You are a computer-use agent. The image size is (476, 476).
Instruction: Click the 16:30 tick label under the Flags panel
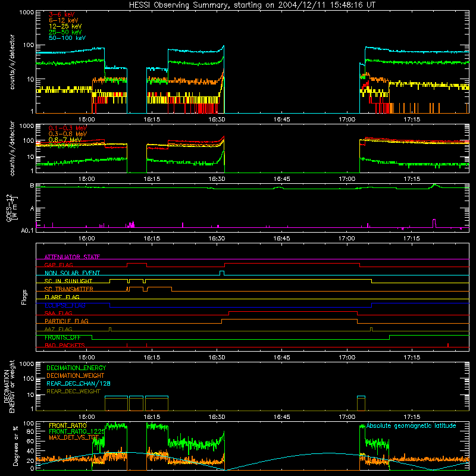pyautogui.click(x=217, y=358)
